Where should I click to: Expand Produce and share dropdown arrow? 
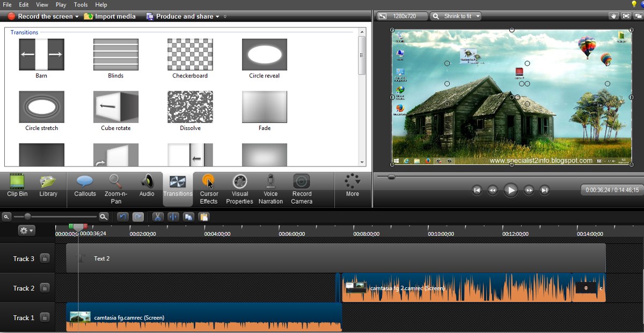pos(217,17)
